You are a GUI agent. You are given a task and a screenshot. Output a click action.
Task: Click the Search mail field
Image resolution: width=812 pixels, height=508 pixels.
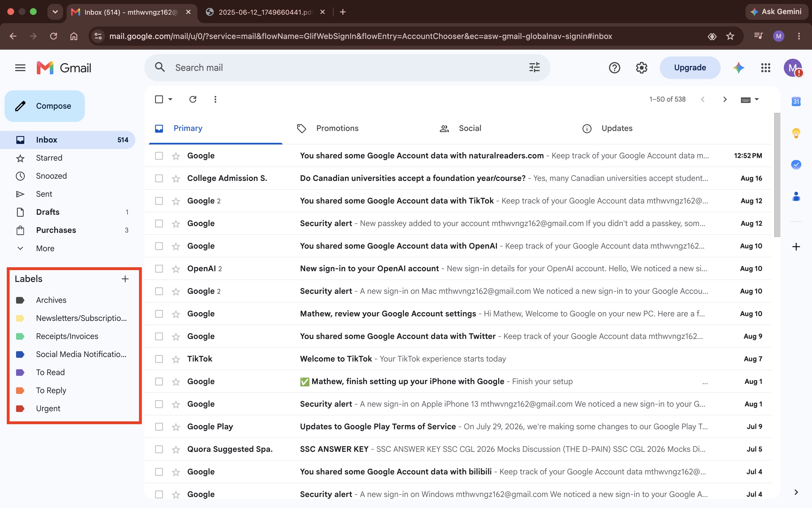(347, 67)
